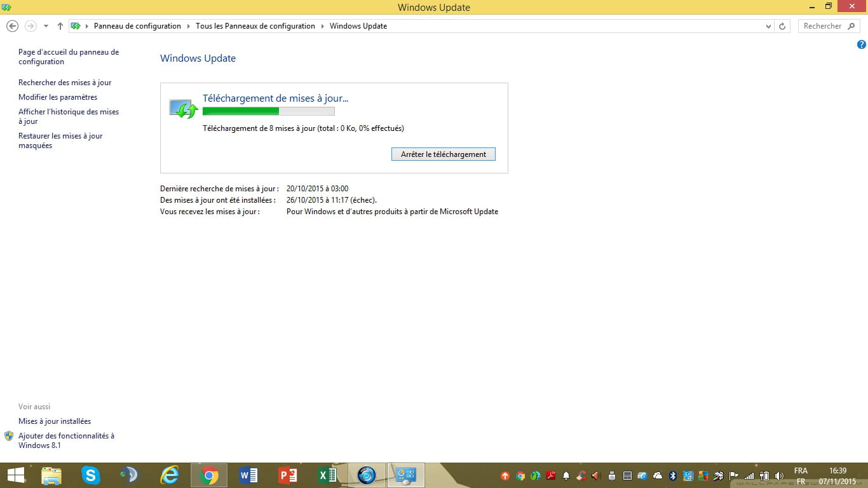Open Excel from the taskbar
The width and height of the screenshot is (868, 488).
327,475
